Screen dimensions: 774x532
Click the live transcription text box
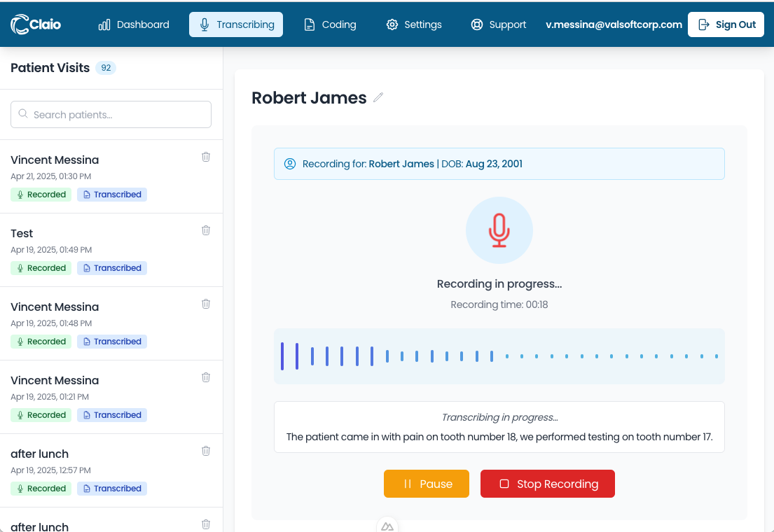coord(499,427)
